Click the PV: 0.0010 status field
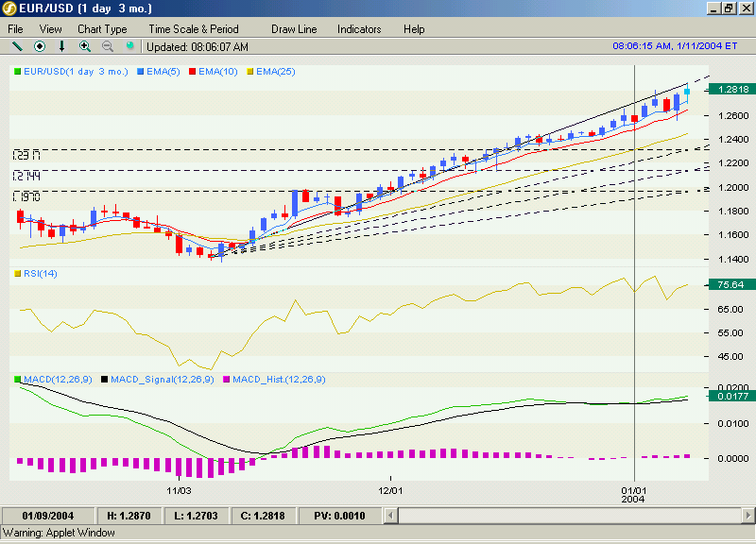The width and height of the screenshot is (756, 544). tap(339, 516)
